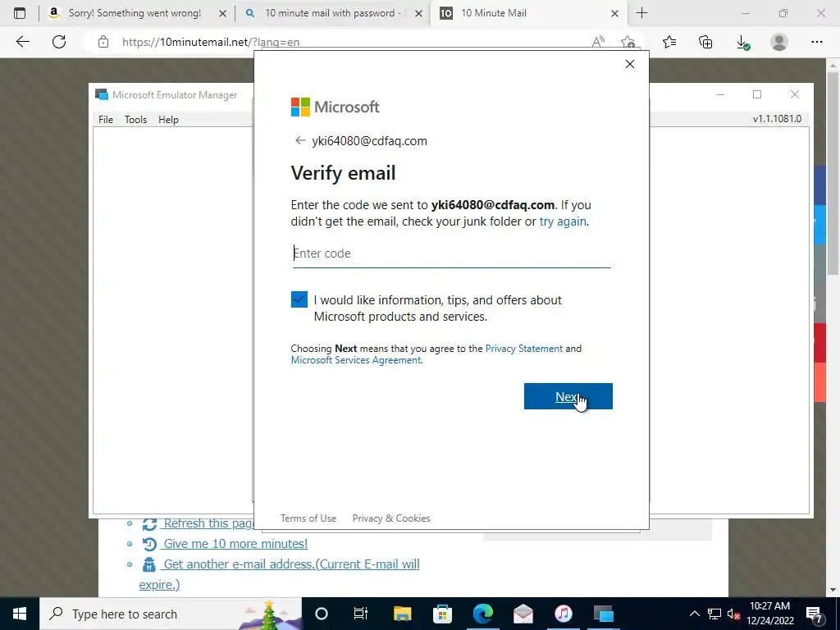Viewport: 840px width, 630px height.
Task: Open network status tray icon
Action: 714,614
